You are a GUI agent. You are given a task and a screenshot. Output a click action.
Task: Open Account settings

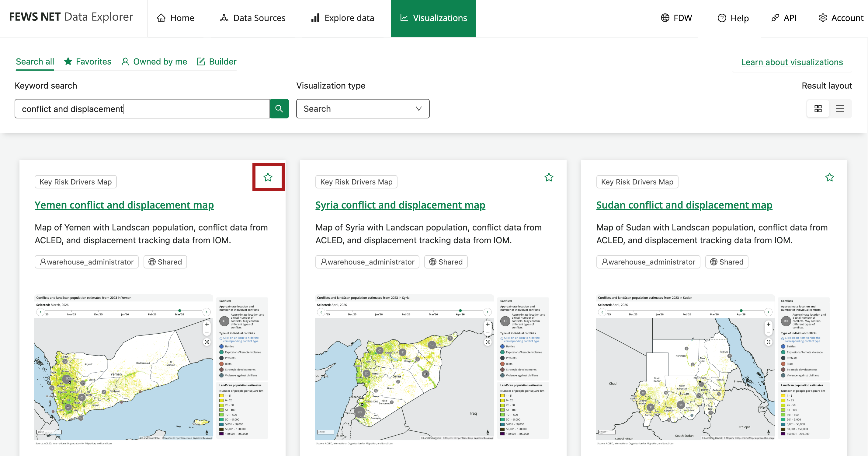pos(841,18)
